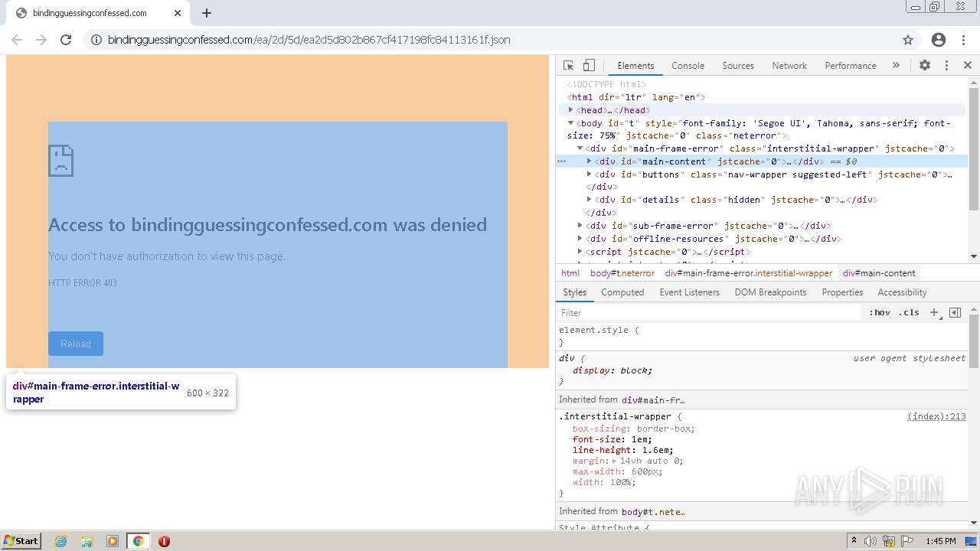Close the DevTools panel
Image resolution: width=980 pixels, height=551 pixels.
968,66
